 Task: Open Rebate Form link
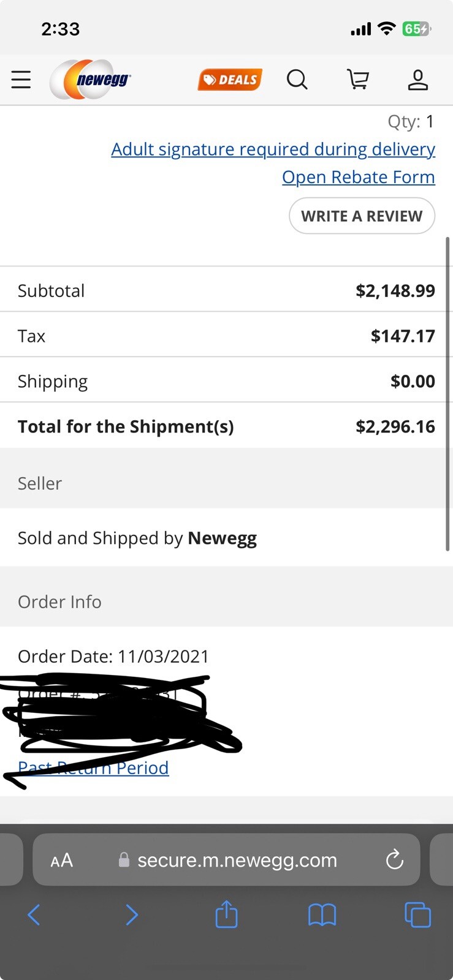(x=359, y=177)
